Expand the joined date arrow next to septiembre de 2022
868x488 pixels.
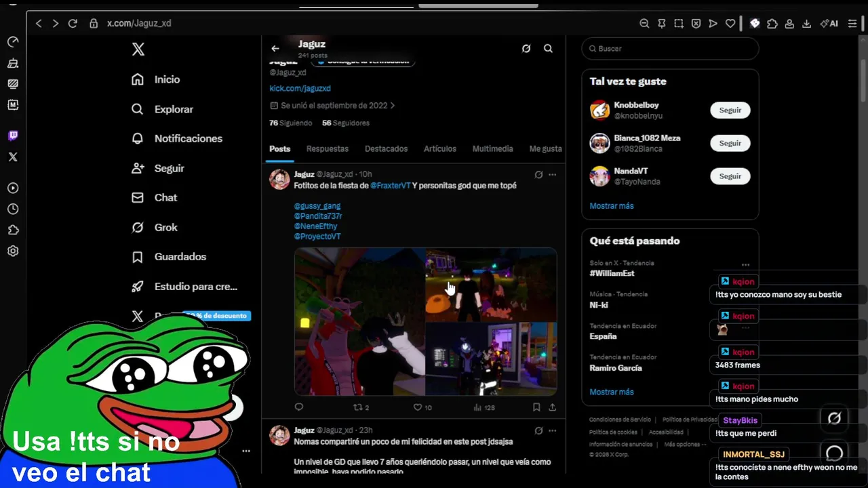click(393, 106)
